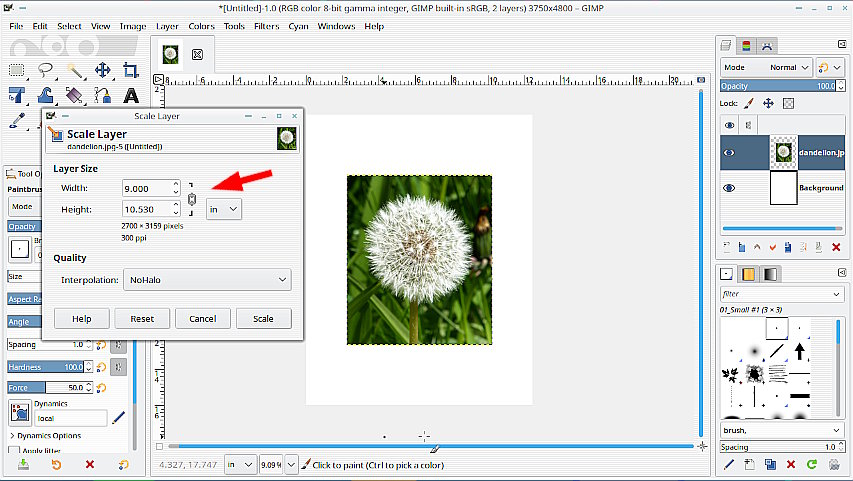Click the edit brush pencil icon
Viewport: 853px width, 481px height.
(x=729, y=464)
